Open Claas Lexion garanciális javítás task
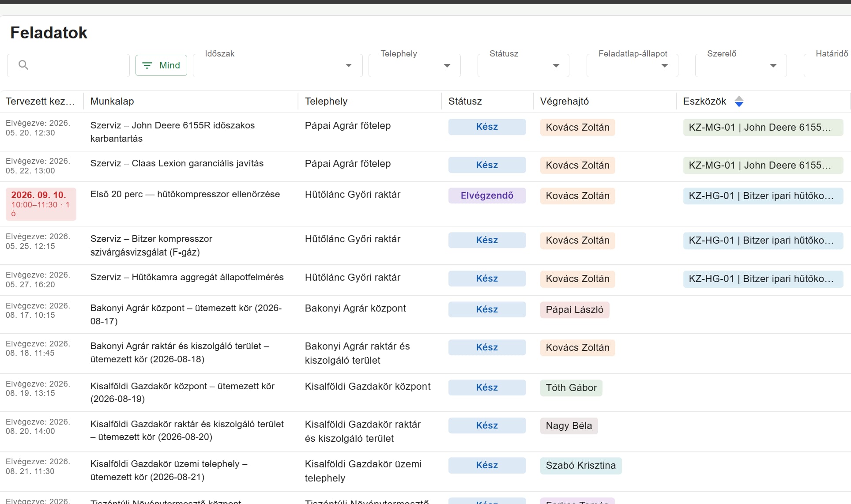The image size is (851, 504). (x=177, y=163)
